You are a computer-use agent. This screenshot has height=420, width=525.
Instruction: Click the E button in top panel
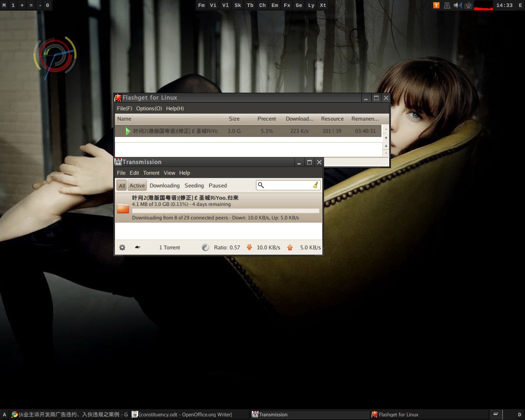[x=520, y=5]
